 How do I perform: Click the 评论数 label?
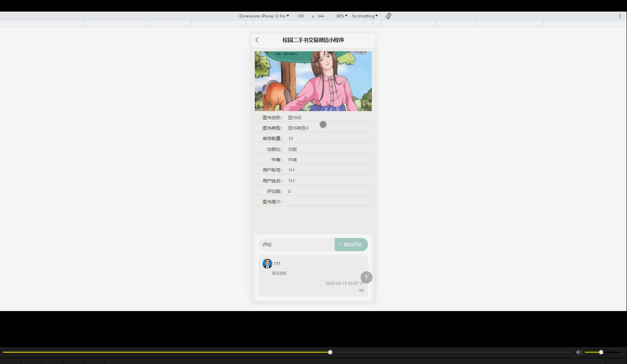coord(275,192)
